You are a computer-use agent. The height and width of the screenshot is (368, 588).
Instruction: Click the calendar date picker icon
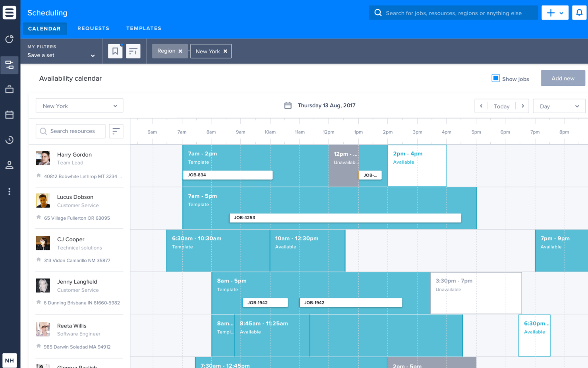click(x=288, y=105)
